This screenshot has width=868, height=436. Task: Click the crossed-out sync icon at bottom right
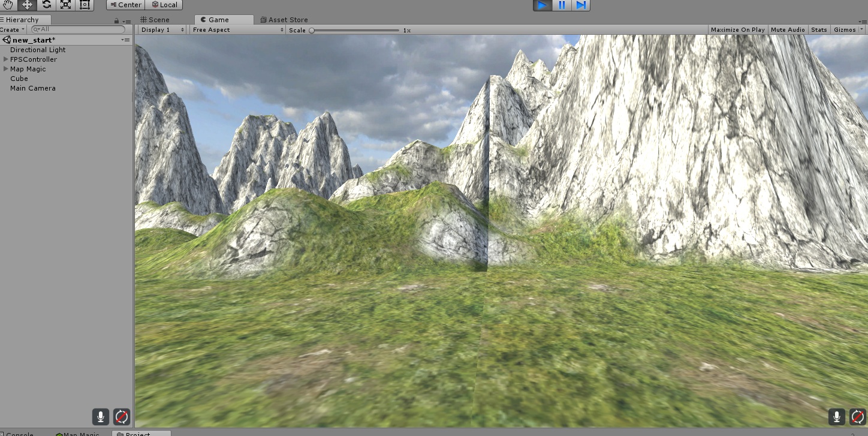(857, 416)
